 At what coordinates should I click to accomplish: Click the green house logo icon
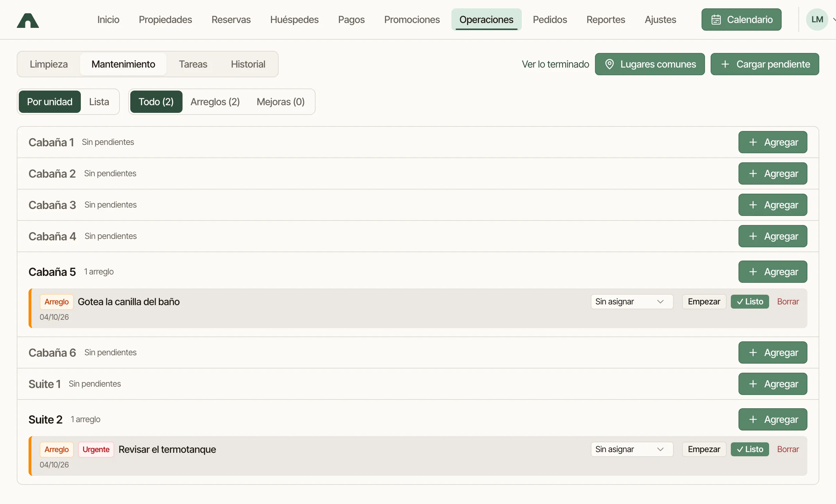[x=28, y=20]
